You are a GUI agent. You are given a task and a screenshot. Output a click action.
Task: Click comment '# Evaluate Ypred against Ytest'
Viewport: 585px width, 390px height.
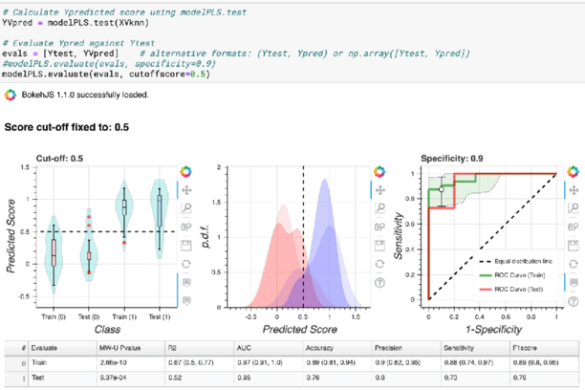[78, 43]
